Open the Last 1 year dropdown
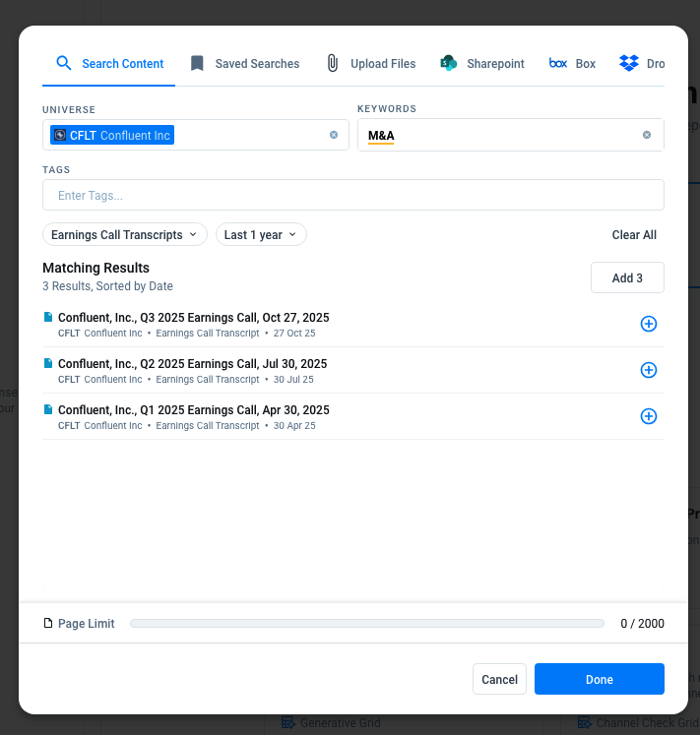This screenshot has width=700, height=735. (261, 234)
